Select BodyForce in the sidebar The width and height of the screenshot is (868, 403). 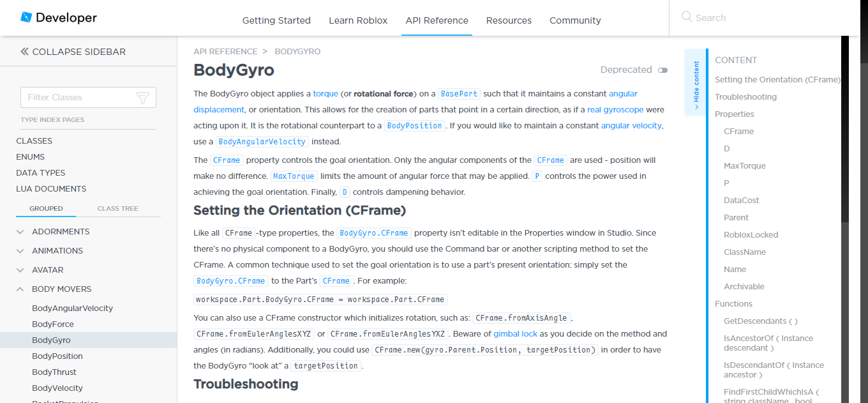click(53, 324)
